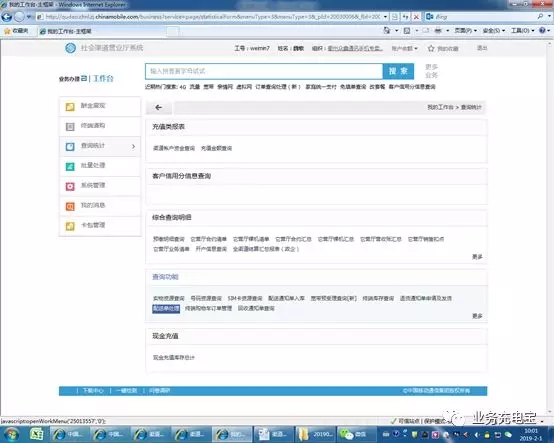Open the IE address bar dropdown arrow
This screenshot has height=443, width=554.
[x=385, y=17]
